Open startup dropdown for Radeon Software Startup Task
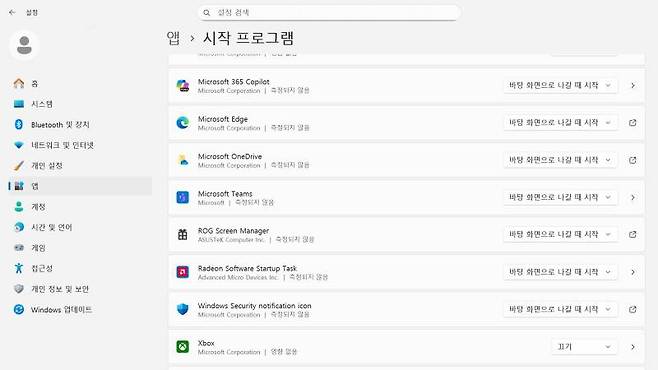Viewport: 658px width, 370px height. pyautogui.click(x=560, y=272)
